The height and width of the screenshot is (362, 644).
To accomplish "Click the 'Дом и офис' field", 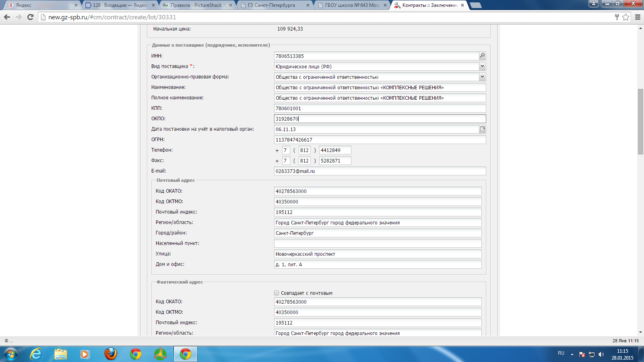I will point(378,264).
